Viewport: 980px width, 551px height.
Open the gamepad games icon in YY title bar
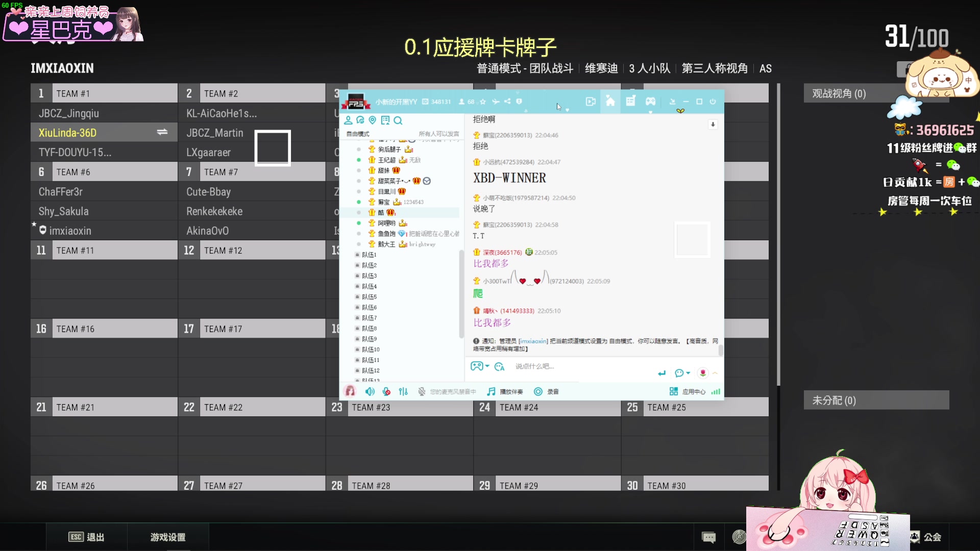[650, 102]
